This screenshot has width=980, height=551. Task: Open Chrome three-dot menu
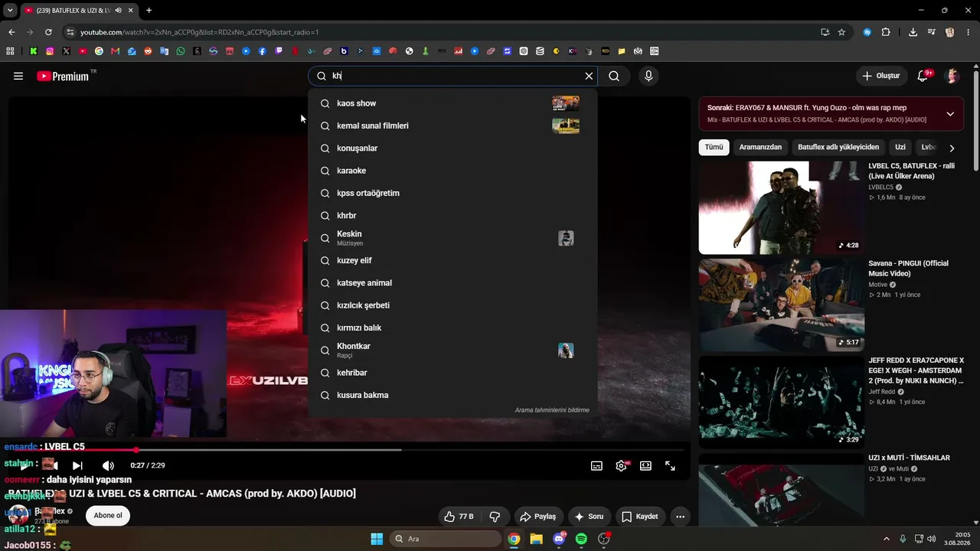pos(969,32)
